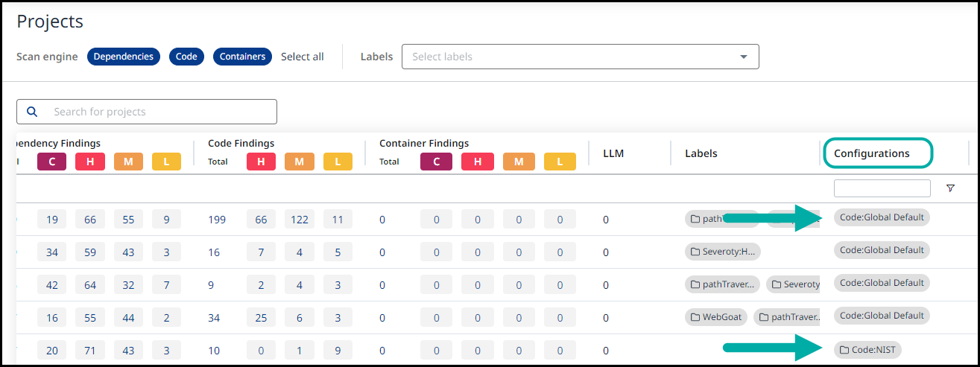Click the Select labels dropdown arrow
The width and height of the screenshot is (980, 367).
coord(743,57)
